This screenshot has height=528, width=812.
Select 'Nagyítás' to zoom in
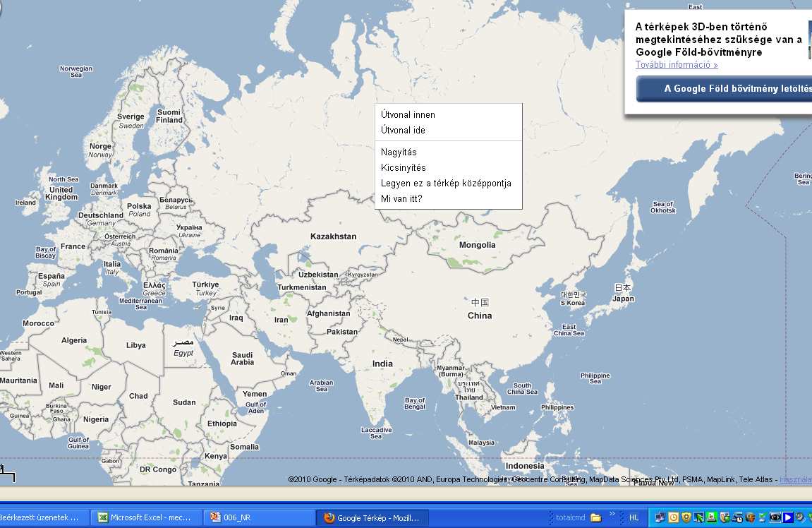pyautogui.click(x=398, y=152)
